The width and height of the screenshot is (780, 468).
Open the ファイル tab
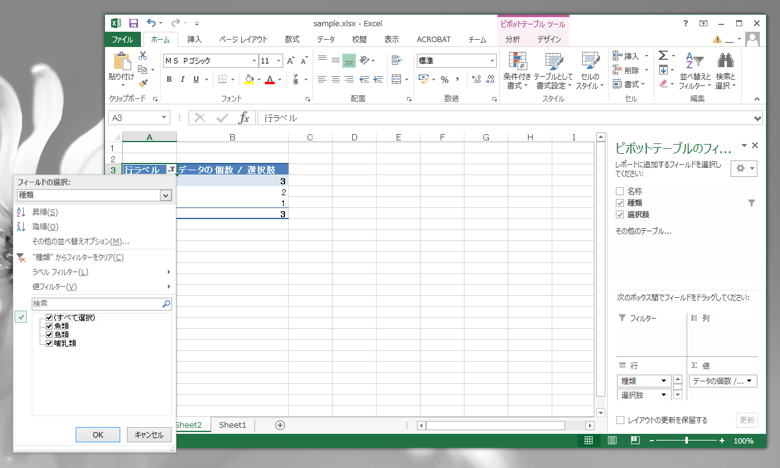[x=122, y=39]
